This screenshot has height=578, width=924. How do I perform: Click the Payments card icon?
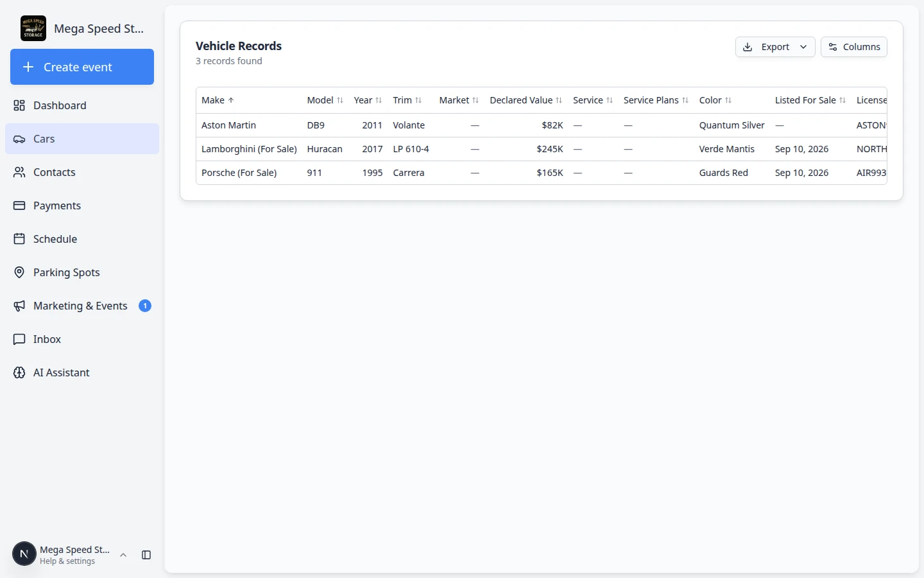(19, 206)
